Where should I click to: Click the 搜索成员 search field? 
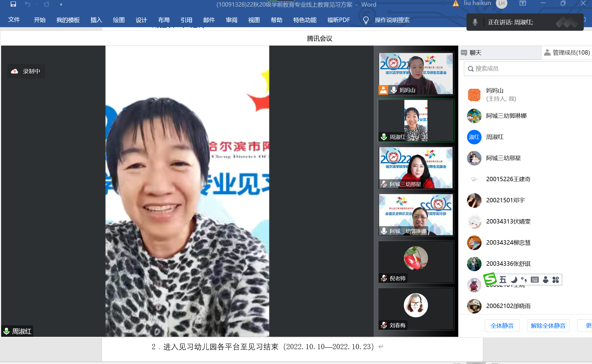(x=528, y=69)
